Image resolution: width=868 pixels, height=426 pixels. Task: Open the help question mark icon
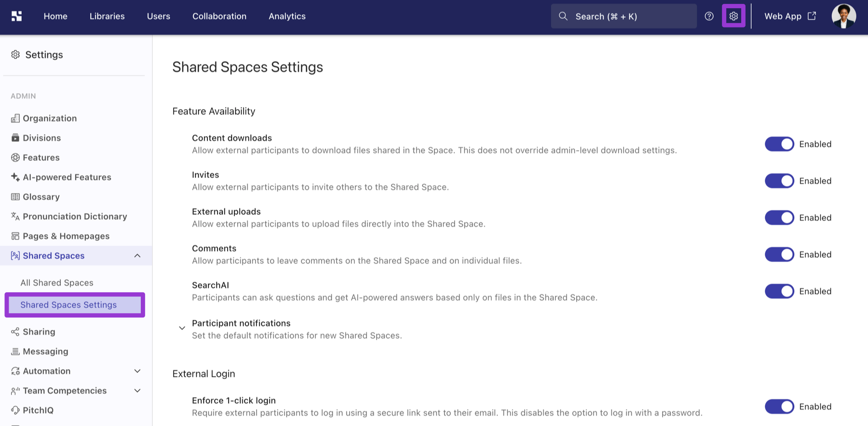coord(709,16)
